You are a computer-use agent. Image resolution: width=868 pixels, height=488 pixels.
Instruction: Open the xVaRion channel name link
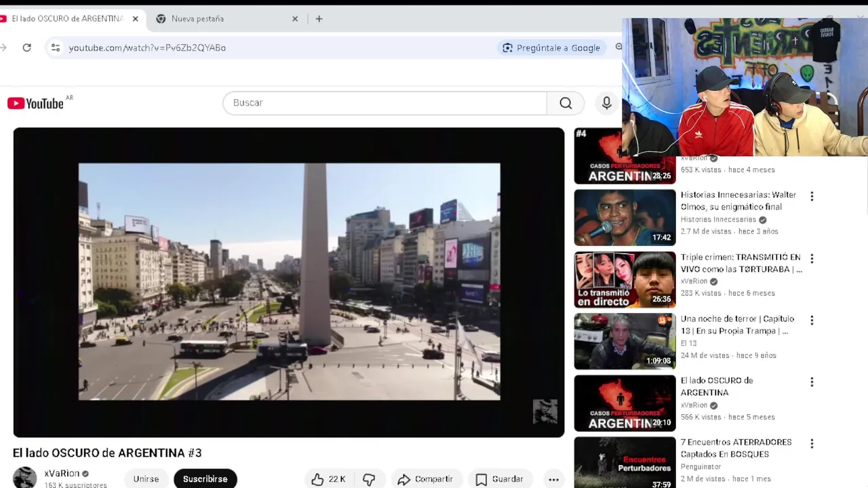[62, 473]
